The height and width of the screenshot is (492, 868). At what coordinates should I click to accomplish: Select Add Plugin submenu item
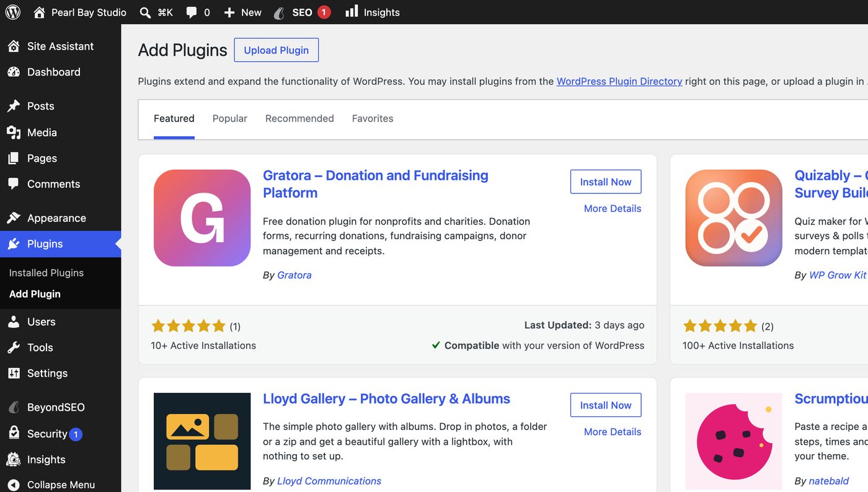pyautogui.click(x=35, y=294)
